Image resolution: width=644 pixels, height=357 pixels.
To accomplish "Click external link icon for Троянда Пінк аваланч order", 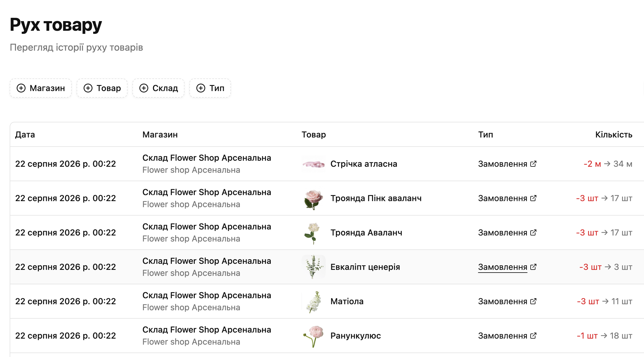I will [x=533, y=198].
